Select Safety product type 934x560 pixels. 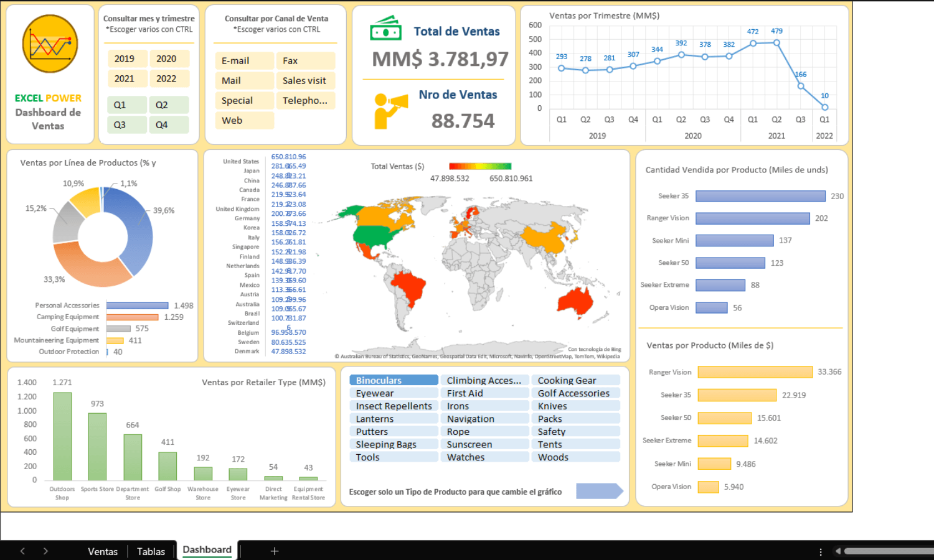(x=576, y=431)
